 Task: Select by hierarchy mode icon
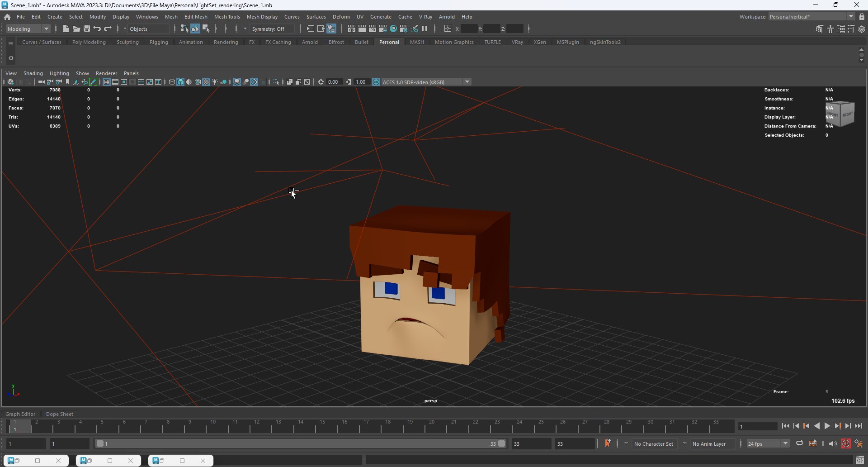pyautogui.click(x=184, y=29)
